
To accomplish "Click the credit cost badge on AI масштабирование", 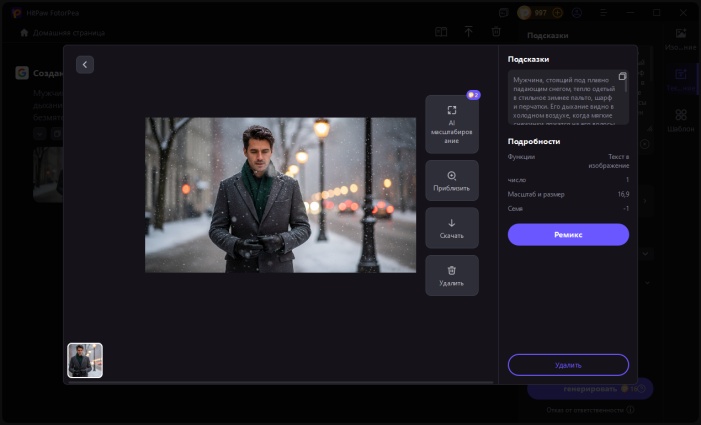I will (x=473, y=95).
